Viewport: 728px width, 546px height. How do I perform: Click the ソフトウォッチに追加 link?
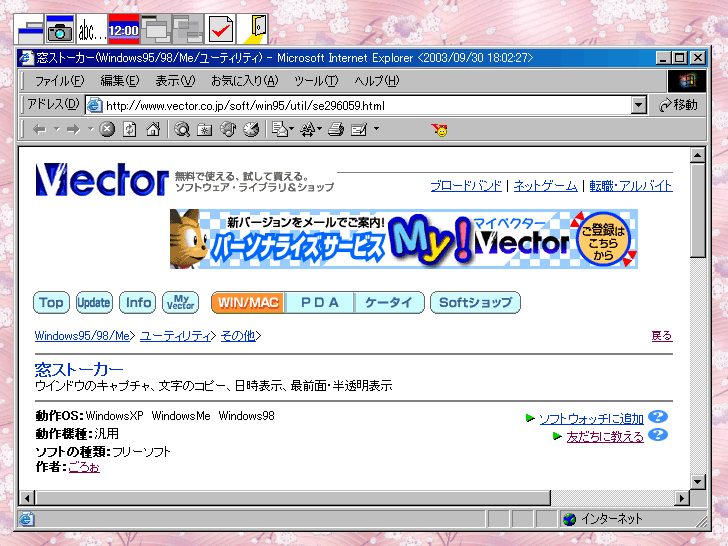[591, 419]
